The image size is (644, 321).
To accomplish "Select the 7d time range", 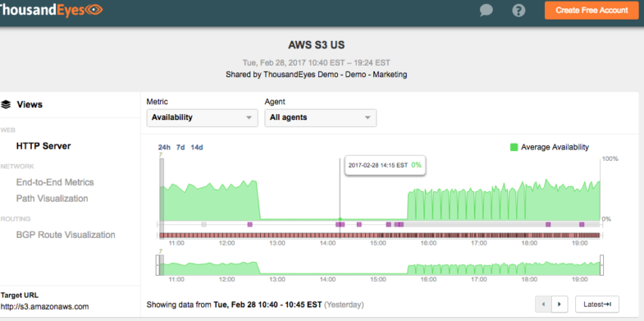I will 180,147.
